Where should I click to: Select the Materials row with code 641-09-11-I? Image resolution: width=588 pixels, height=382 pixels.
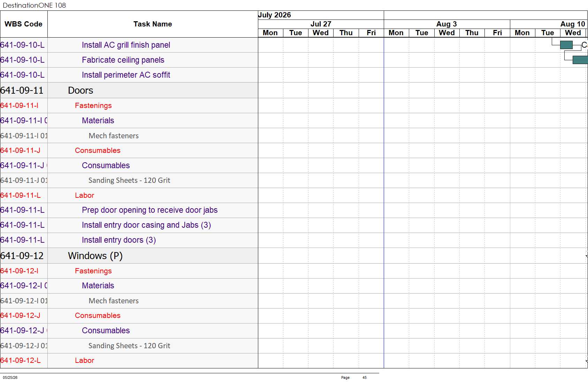click(x=98, y=120)
